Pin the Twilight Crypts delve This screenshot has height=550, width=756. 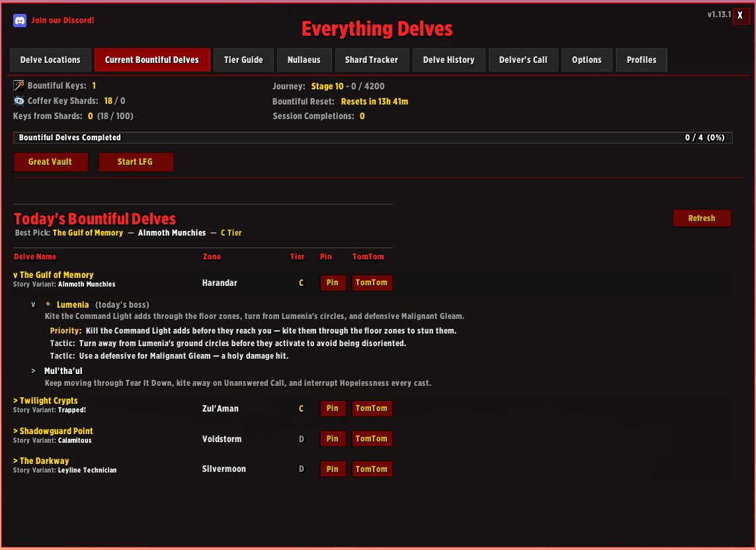pyautogui.click(x=333, y=408)
